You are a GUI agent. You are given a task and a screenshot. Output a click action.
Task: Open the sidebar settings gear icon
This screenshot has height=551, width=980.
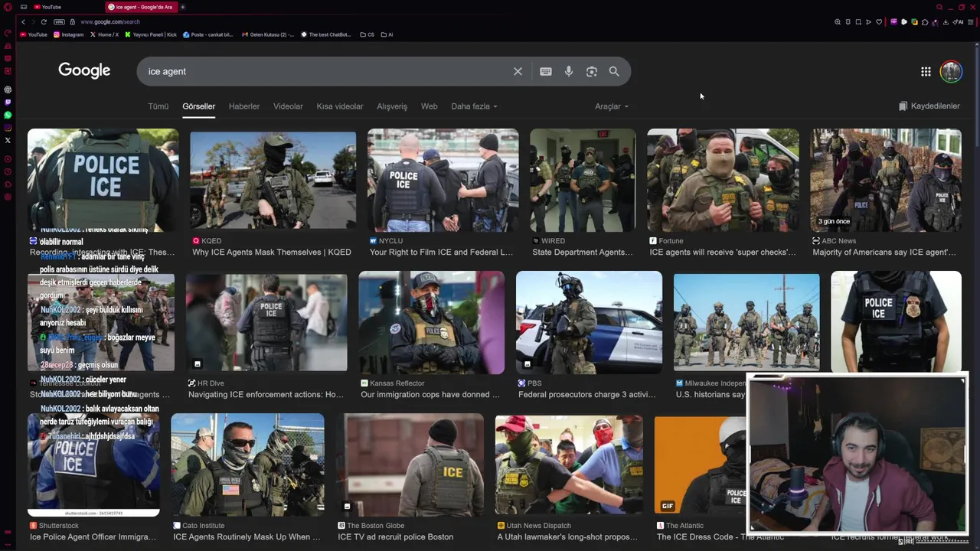point(8,197)
